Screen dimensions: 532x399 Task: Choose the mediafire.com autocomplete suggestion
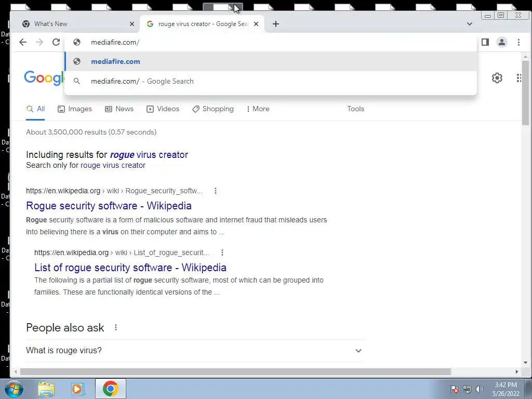coord(270,61)
